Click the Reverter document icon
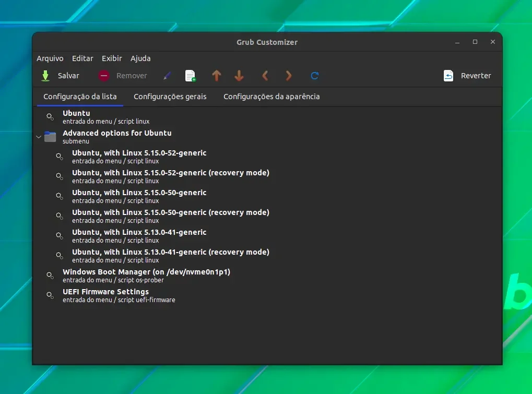This screenshot has height=394, width=532. (448, 76)
